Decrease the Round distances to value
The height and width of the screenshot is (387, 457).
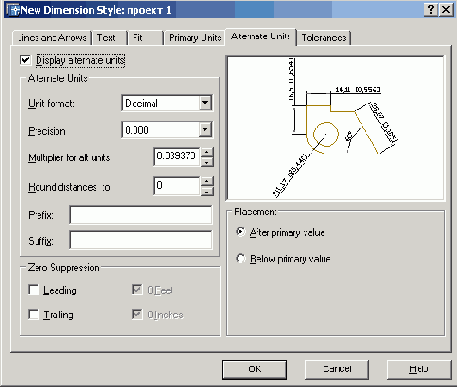[x=207, y=191]
